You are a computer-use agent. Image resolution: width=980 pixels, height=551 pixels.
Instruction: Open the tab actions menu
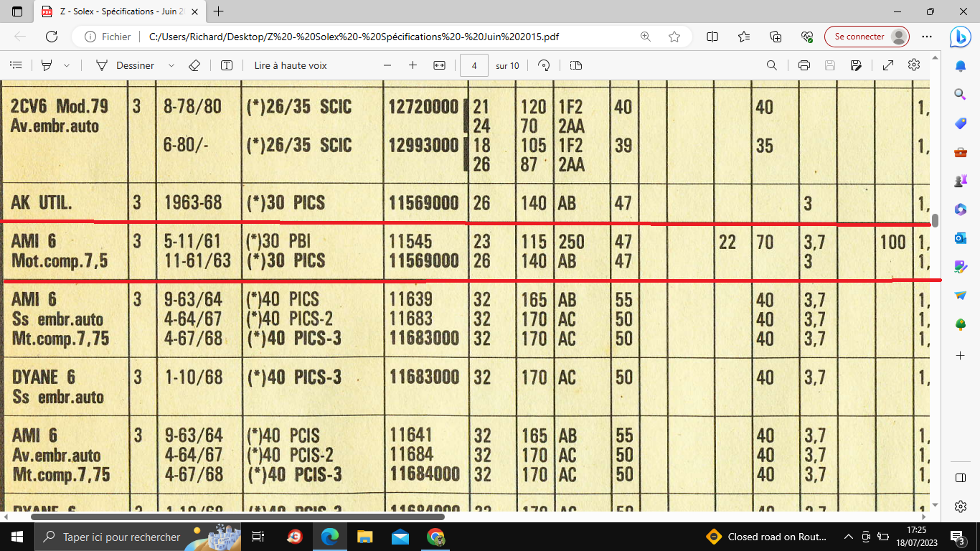click(x=17, y=11)
